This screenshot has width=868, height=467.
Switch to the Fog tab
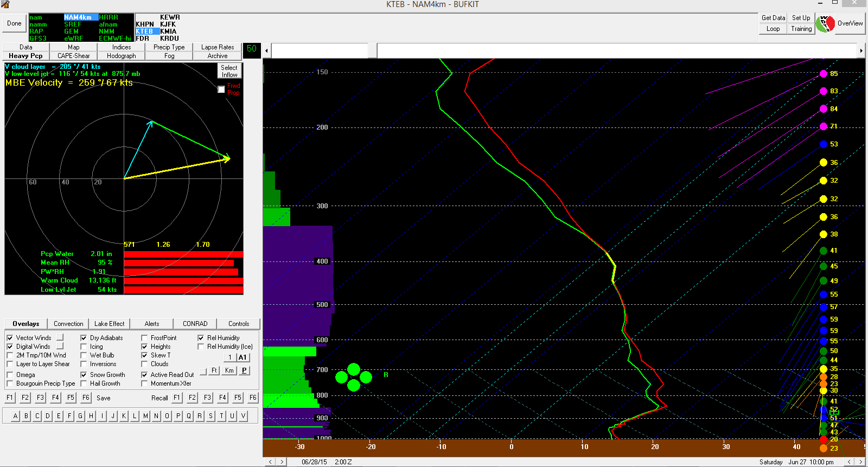click(x=169, y=56)
